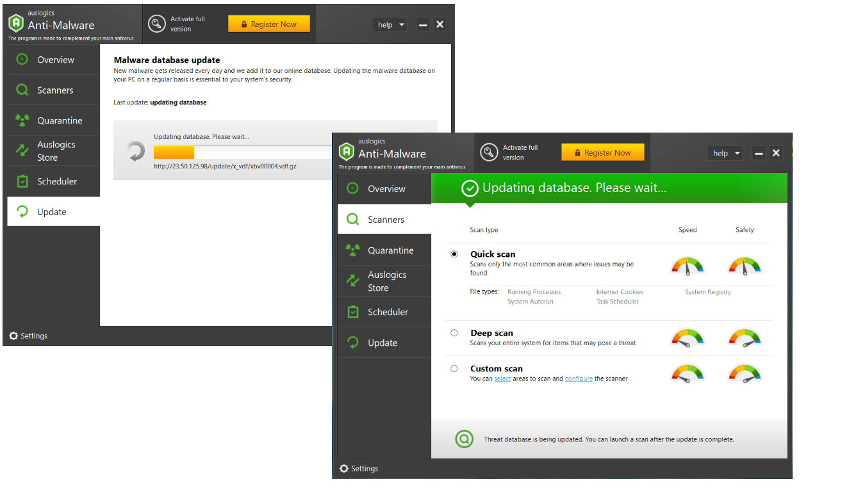Image resolution: width=865 pixels, height=504 pixels.
Task: Click the Settings gear in front window
Action: [344, 468]
